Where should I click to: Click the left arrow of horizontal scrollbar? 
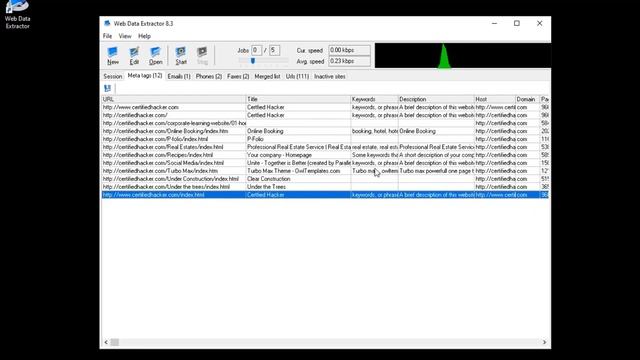106,342
